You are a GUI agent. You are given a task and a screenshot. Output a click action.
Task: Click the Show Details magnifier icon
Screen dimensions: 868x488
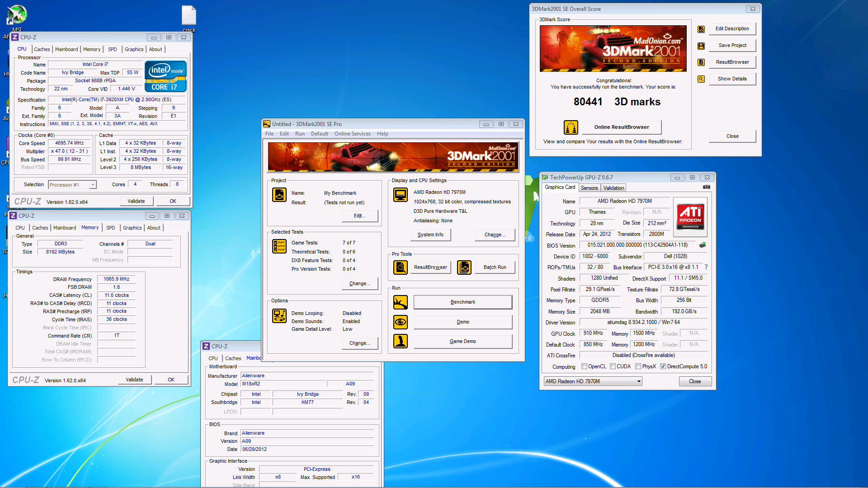coord(701,79)
